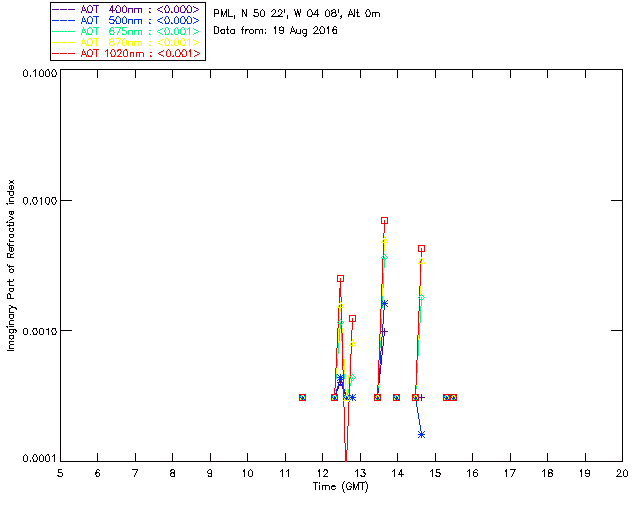Image resolution: width=640 pixels, height=512 pixels.
Task: Click the x-axis tick label 12
Action: [x=322, y=473]
